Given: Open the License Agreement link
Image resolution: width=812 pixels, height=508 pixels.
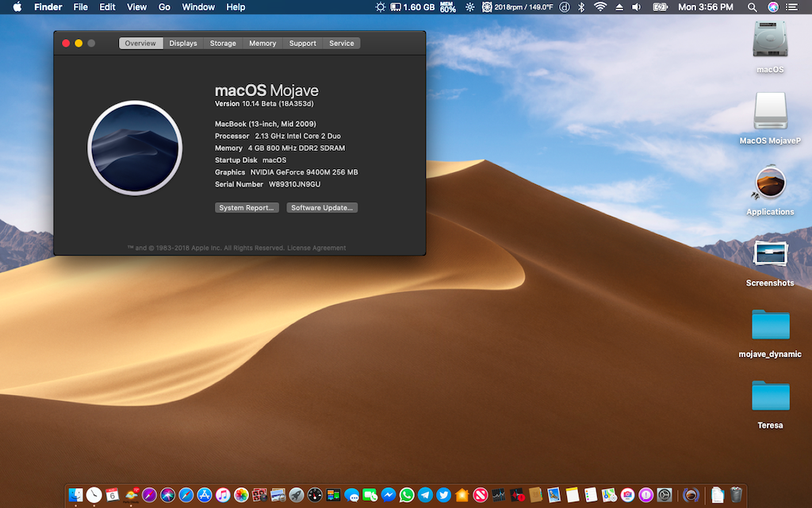Looking at the screenshot, I should point(316,248).
